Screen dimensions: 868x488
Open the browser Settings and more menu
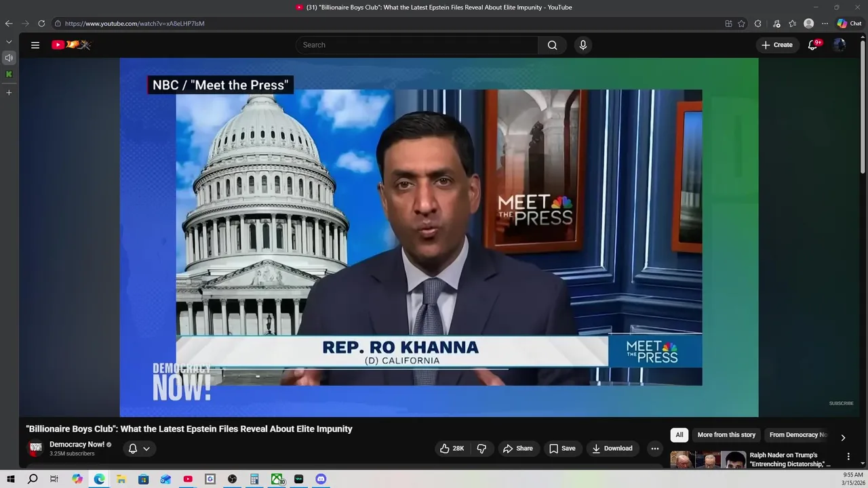[x=825, y=23]
